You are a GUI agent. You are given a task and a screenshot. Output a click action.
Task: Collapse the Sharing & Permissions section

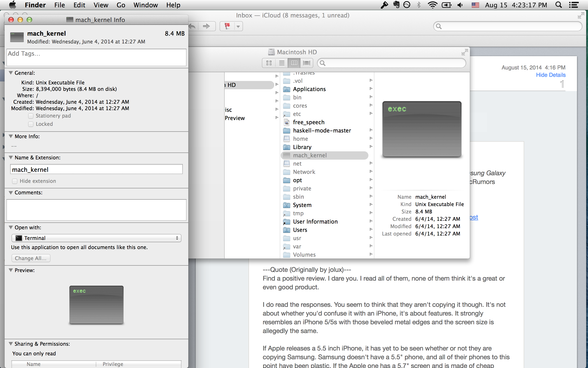coord(11,344)
